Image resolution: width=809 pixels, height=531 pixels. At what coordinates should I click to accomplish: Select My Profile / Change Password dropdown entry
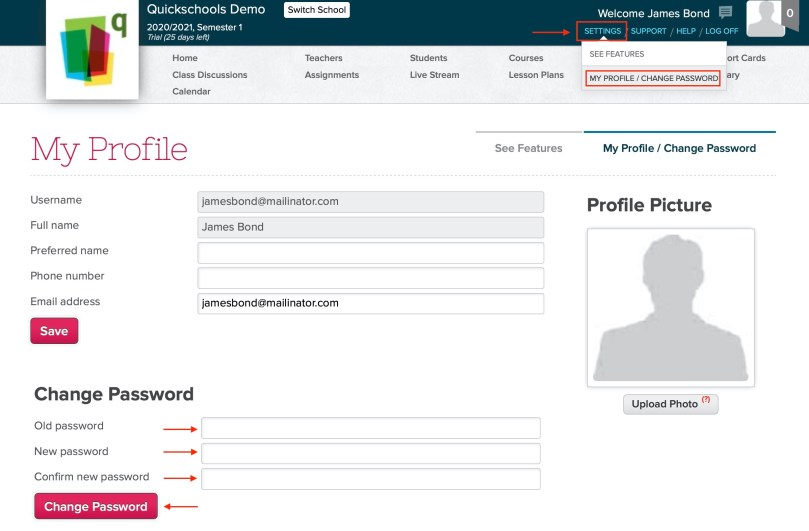point(653,78)
